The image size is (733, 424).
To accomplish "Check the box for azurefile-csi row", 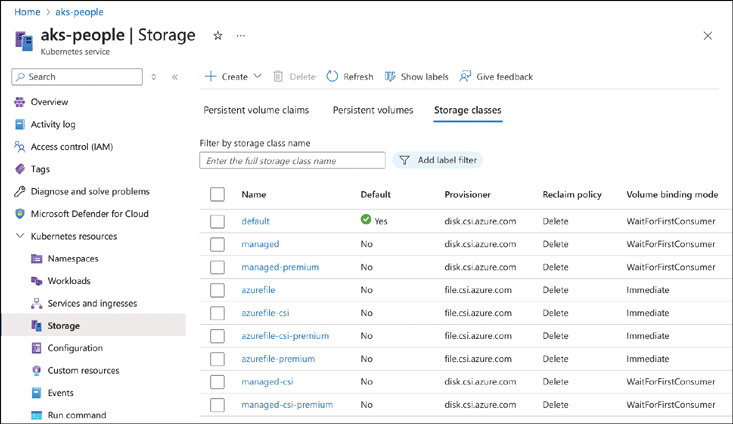I will pyautogui.click(x=217, y=313).
